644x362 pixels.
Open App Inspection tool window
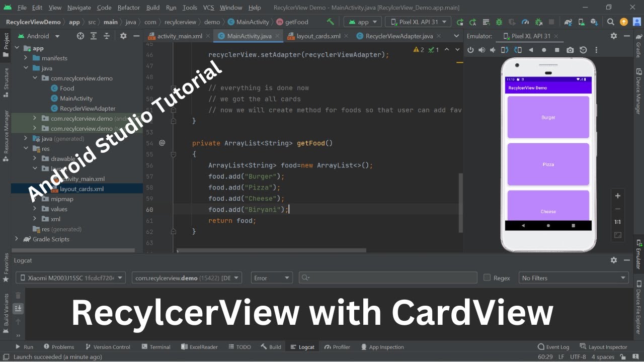click(x=382, y=347)
